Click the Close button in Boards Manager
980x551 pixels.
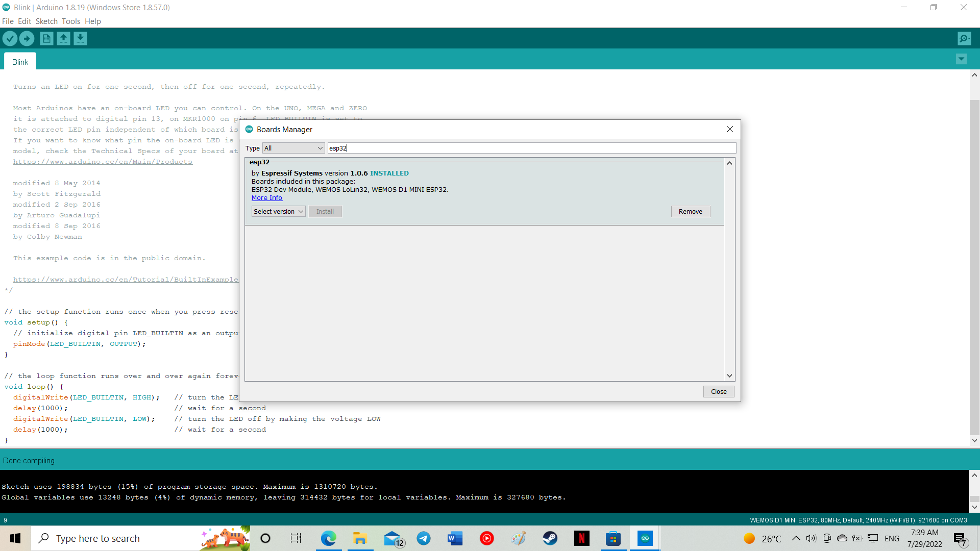point(719,391)
